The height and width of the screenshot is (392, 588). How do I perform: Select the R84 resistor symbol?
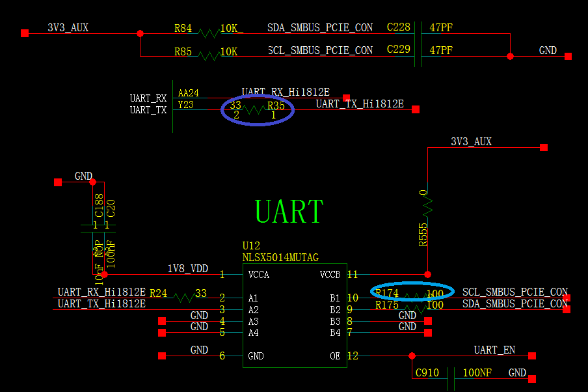click(209, 34)
